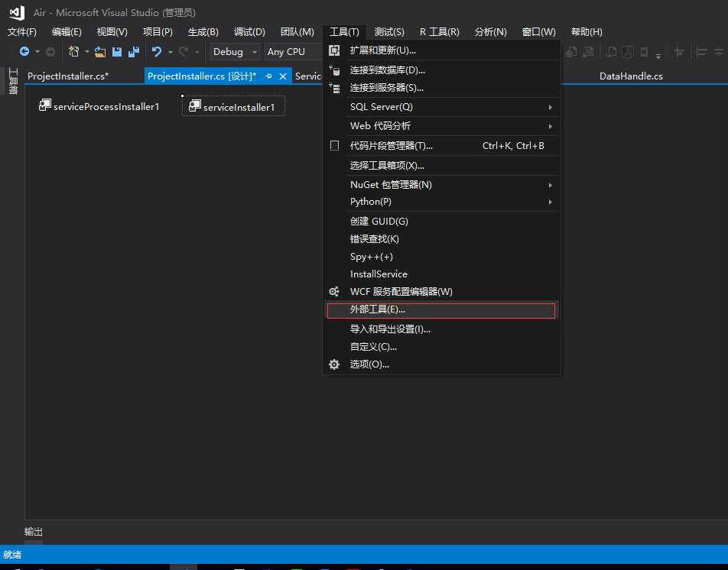The image size is (728, 570).
Task: Click the Connect to Database icon
Action: (x=334, y=70)
